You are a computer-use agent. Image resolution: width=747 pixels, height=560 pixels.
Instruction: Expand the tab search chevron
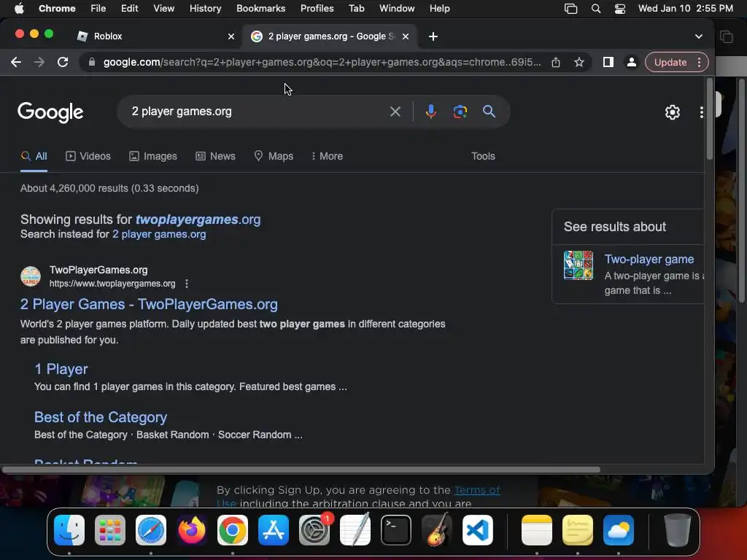(x=698, y=36)
